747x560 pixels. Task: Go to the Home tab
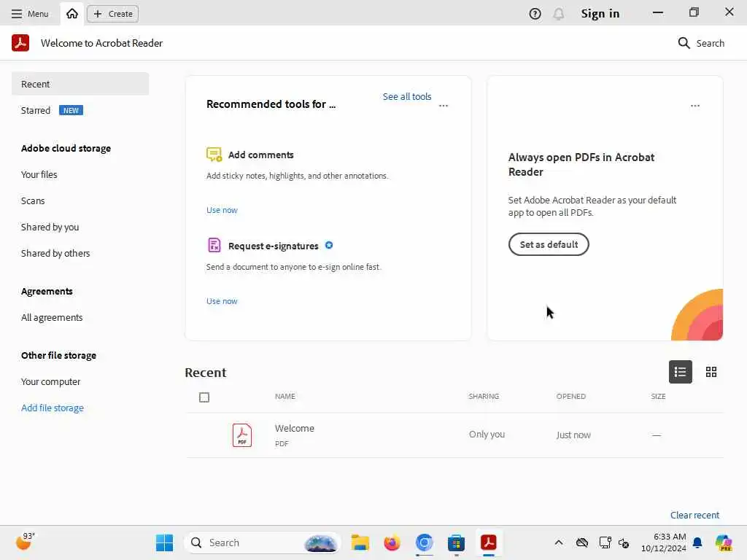72,14
